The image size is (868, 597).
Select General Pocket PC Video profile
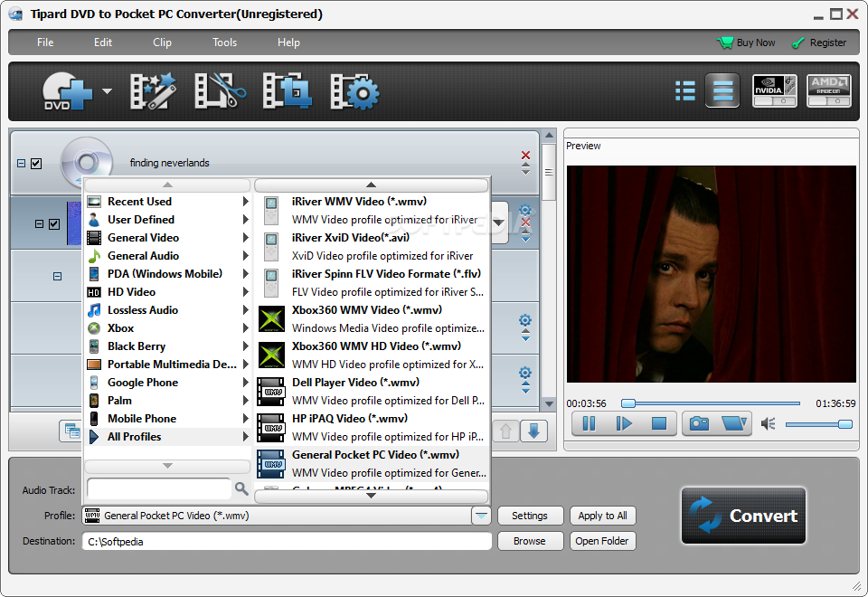point(372,463)
